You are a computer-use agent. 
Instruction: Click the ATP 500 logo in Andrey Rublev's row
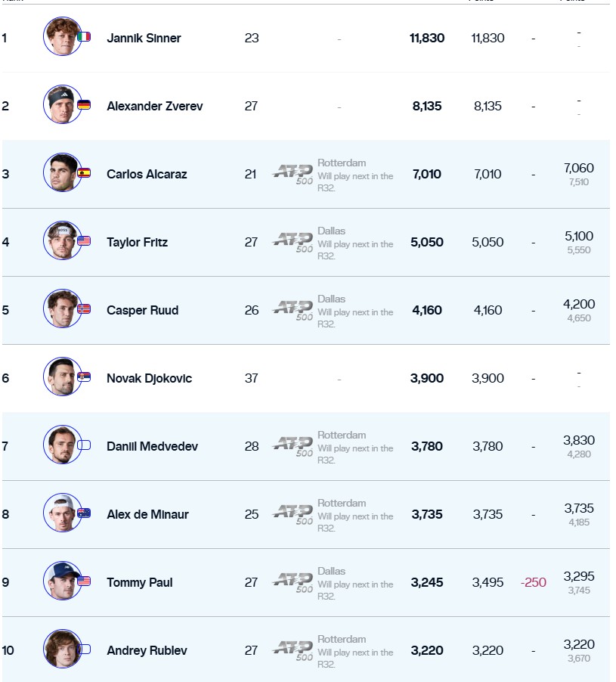(x=293, y=650)
